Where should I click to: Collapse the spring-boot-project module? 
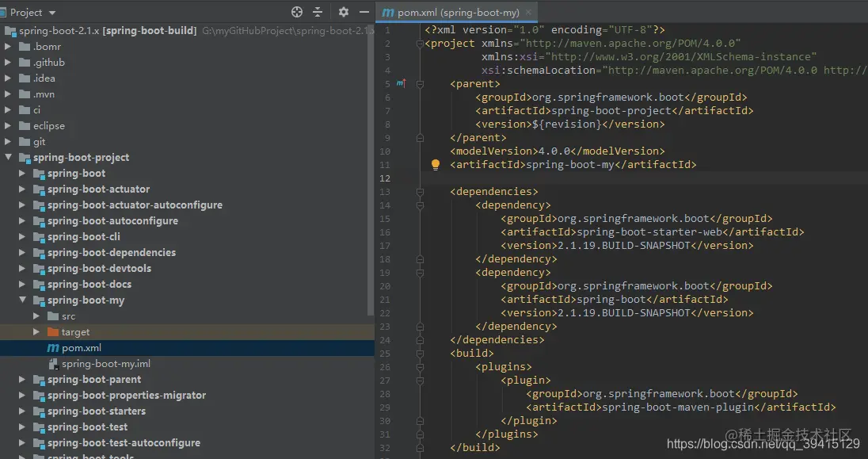(8, 158)
